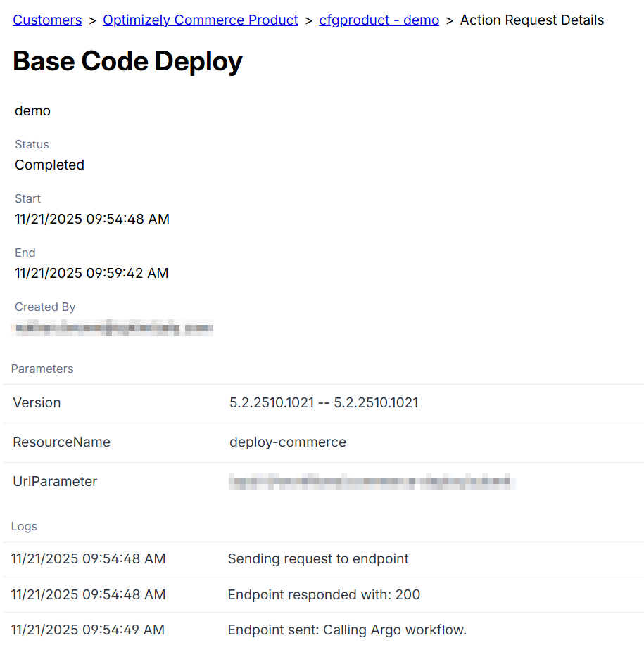Click the Parameters section header
Image resolution: width=644 pixels, height=645 pixels.
tap(42, 369)
